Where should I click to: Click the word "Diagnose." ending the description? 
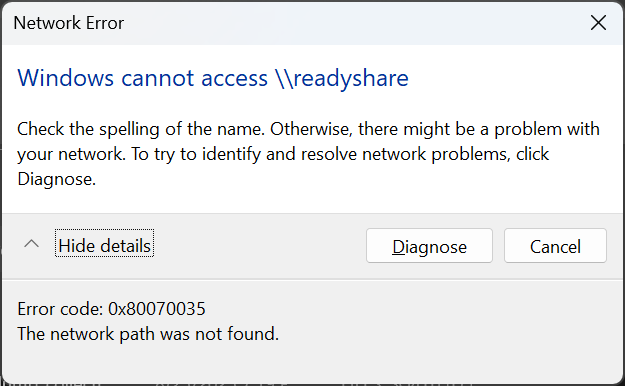coord(57,179)
